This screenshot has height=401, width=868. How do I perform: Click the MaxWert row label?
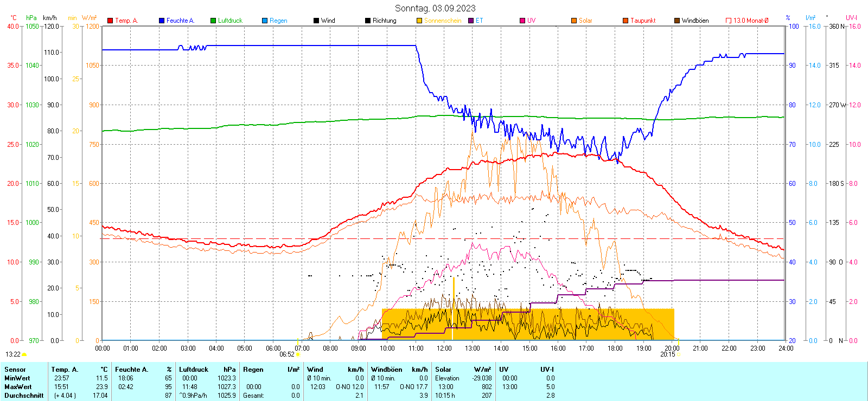18,387
